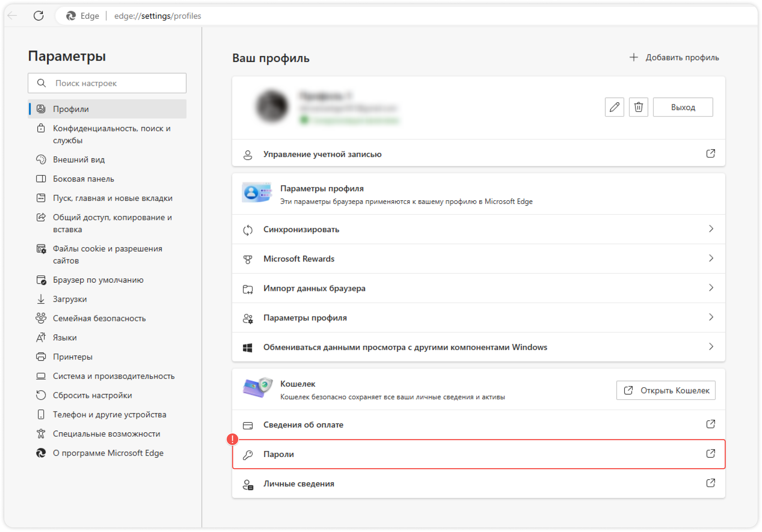Click the edge://settings/profiles address text
The image size is (762, 532).
[157, 16]
